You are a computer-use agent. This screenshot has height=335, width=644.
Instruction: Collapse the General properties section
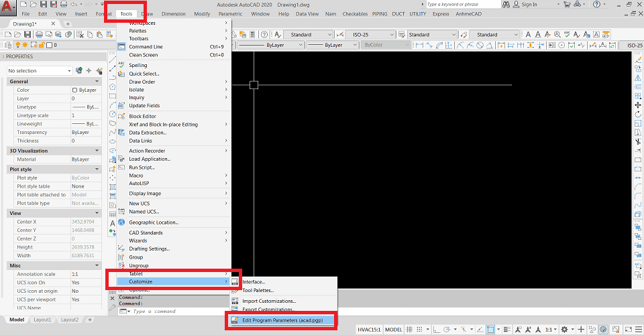(x=97, y=82)
